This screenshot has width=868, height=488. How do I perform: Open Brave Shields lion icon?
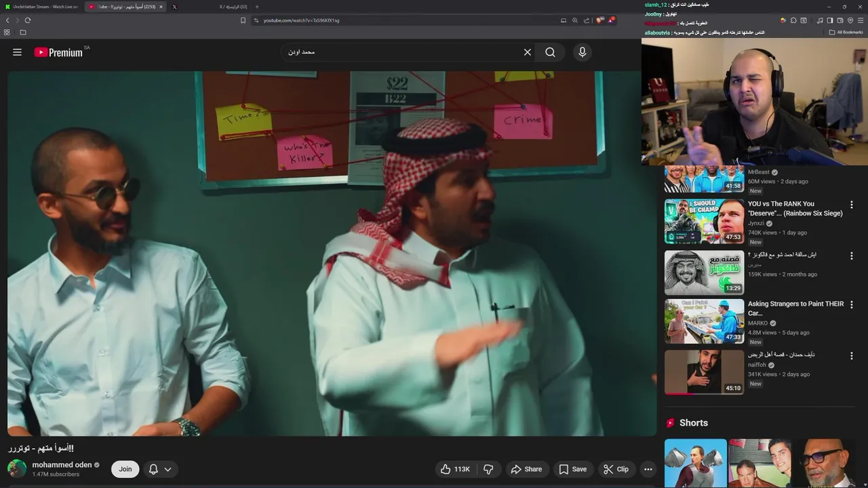point(599,20)
